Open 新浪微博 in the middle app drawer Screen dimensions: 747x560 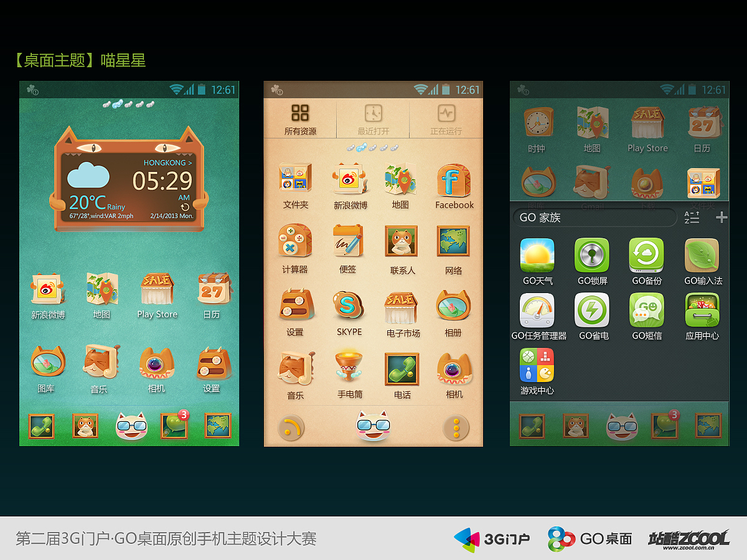pyautogui.click(x=350, y=179)
